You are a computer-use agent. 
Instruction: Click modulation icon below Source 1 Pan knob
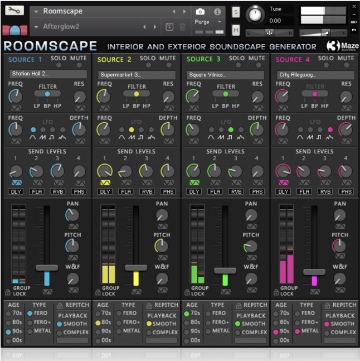[73, 226]
